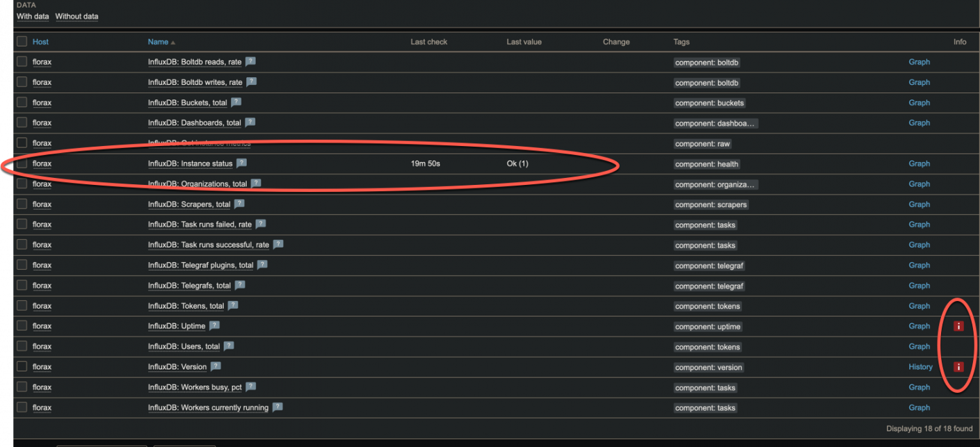This screenshot has height=447, width=980.
Task: Click the question icon beside Tokens, total
Action: tap(233, 305)
